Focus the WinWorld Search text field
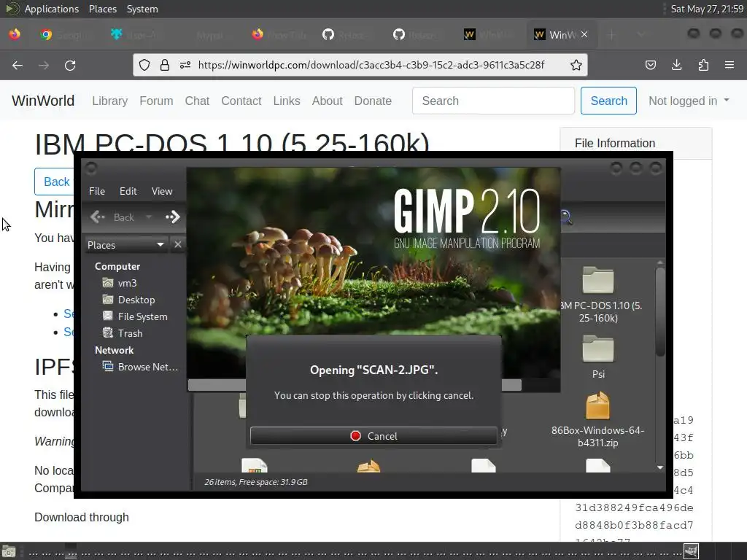 [494, 101]
